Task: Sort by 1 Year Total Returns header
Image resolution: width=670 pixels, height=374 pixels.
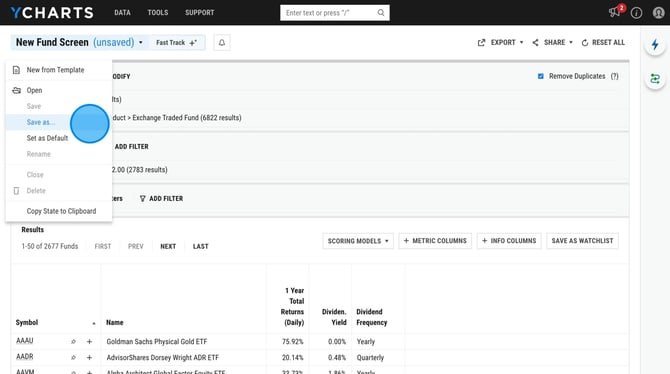Action: [292, 306]
